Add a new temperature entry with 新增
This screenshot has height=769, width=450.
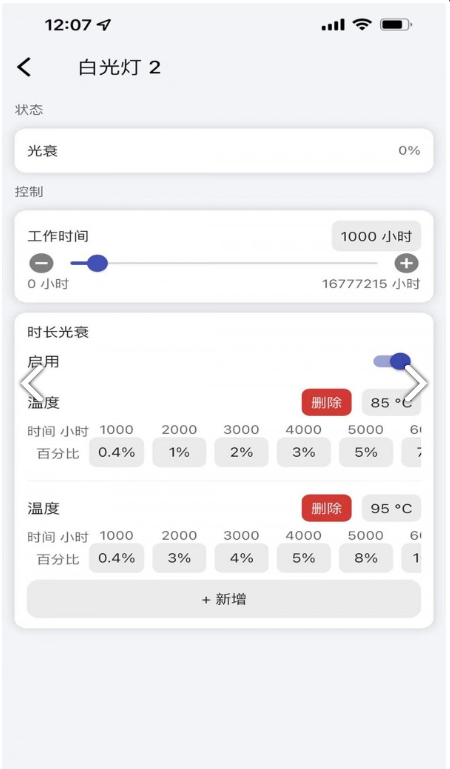(x=224, y=599)
